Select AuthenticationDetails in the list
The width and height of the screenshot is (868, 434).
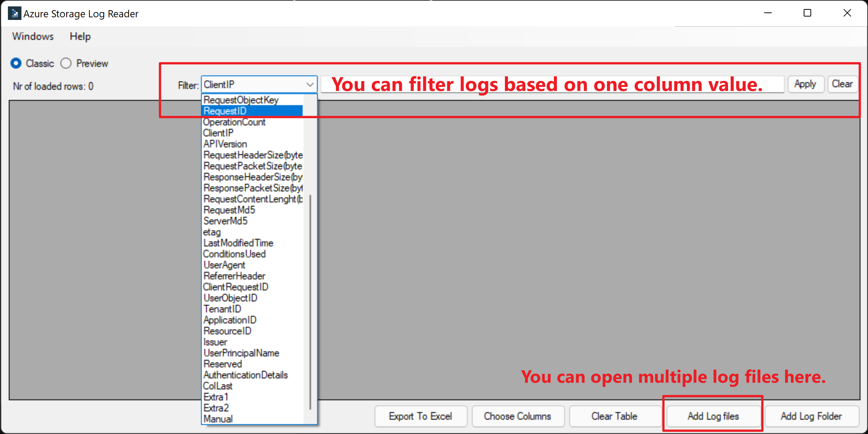click(245, 375)
